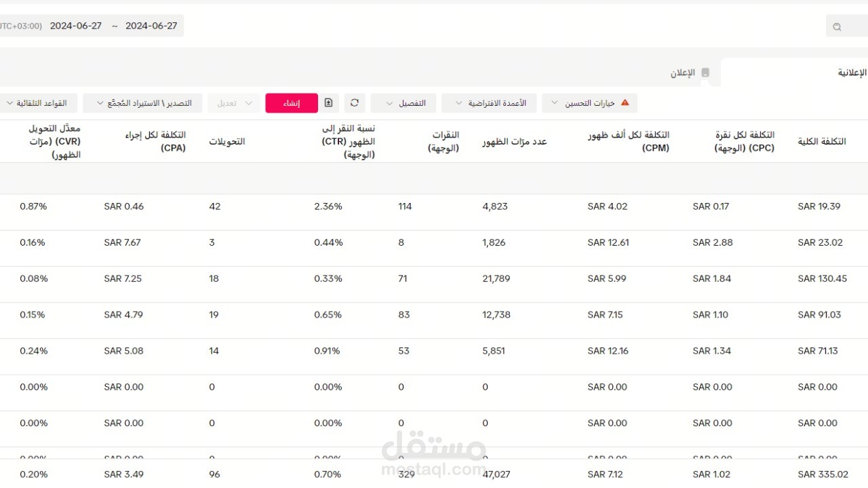Click total cost cell SAR 71.13
The image size is (868, 488).
(x=818, y=351)
